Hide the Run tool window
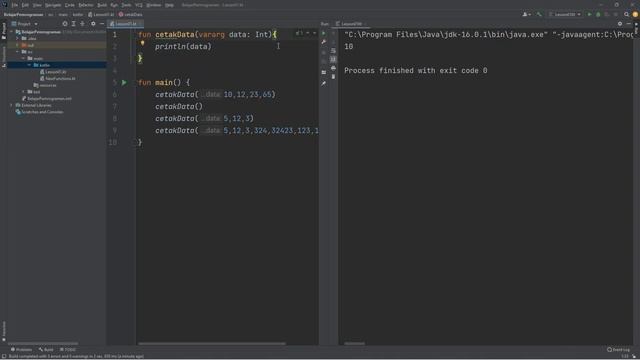This screenshot has height=360, width=640. pos(629,24)
